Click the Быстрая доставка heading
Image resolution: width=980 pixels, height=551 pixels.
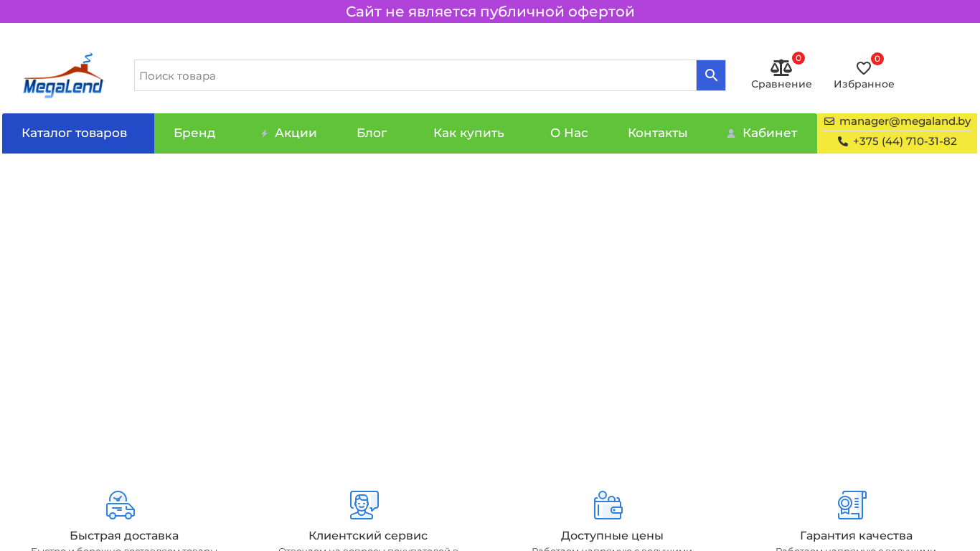(124, 536)
